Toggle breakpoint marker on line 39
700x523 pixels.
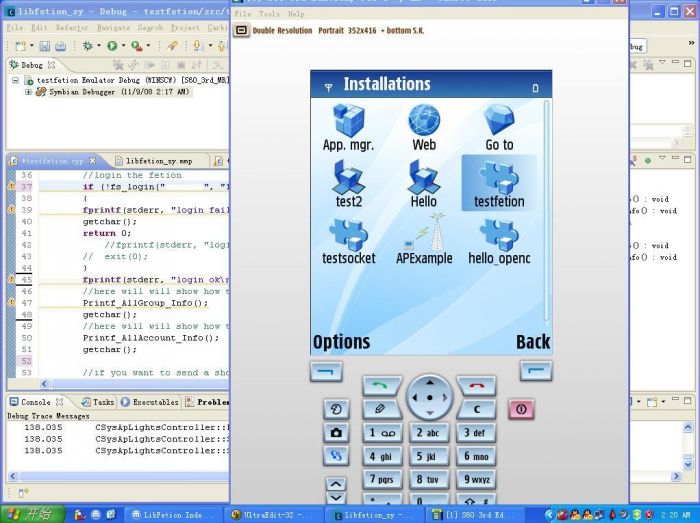[11, 210]
